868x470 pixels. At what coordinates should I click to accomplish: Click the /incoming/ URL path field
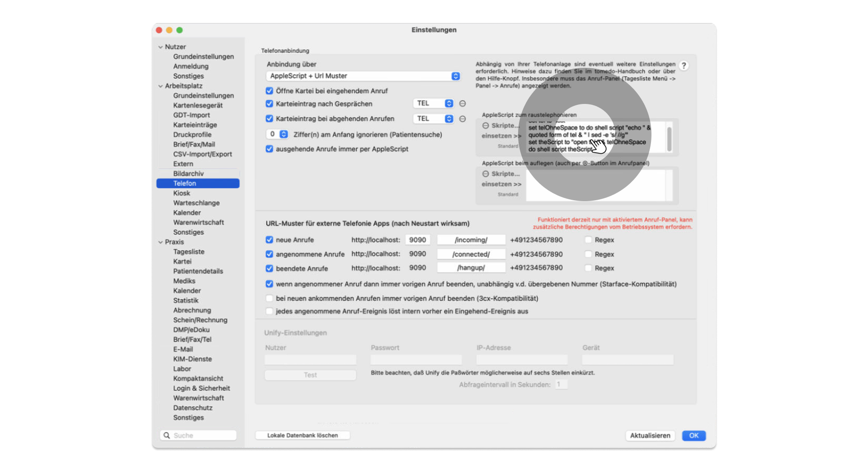pos(471,240)
